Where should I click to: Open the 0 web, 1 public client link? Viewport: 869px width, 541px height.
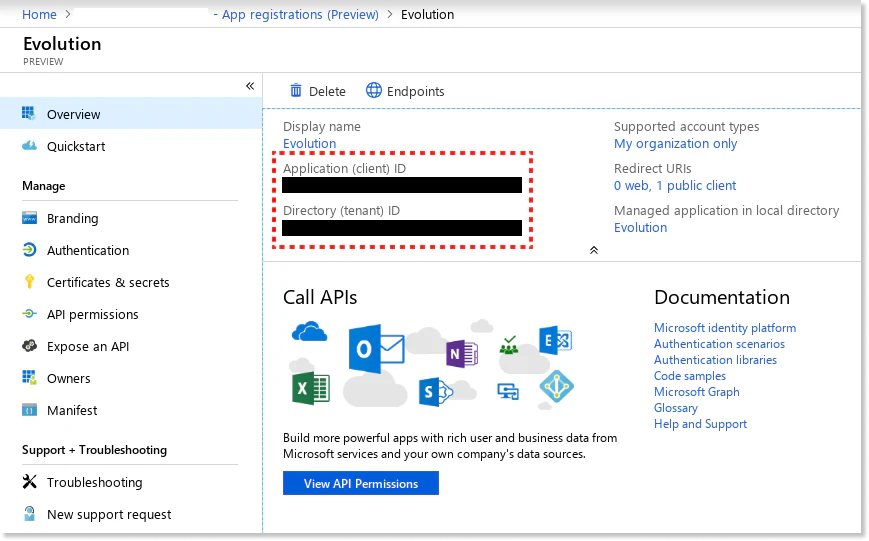(674, 185)
